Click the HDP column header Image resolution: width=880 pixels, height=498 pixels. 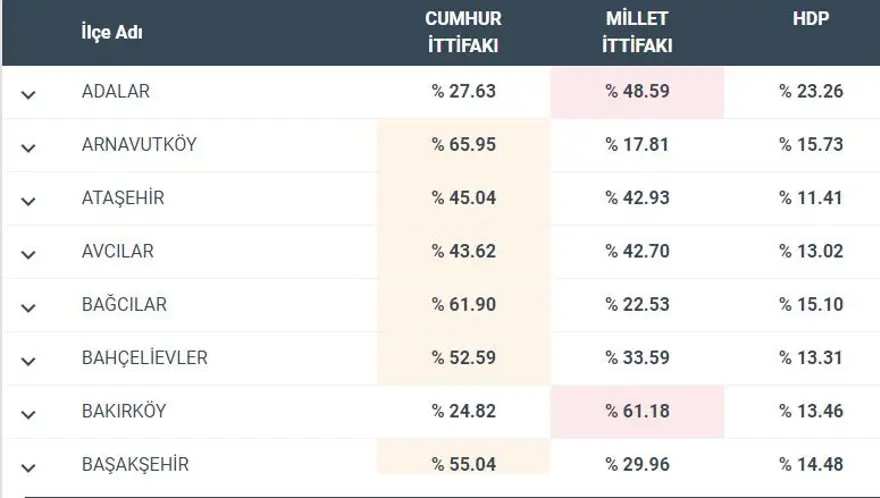tap(811, 19)
